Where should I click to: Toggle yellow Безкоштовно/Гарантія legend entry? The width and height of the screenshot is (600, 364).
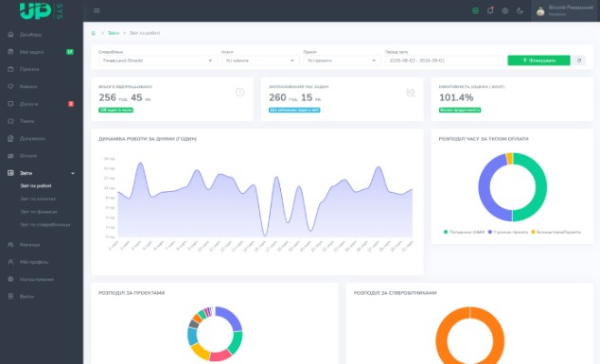(x=556, y=232)
